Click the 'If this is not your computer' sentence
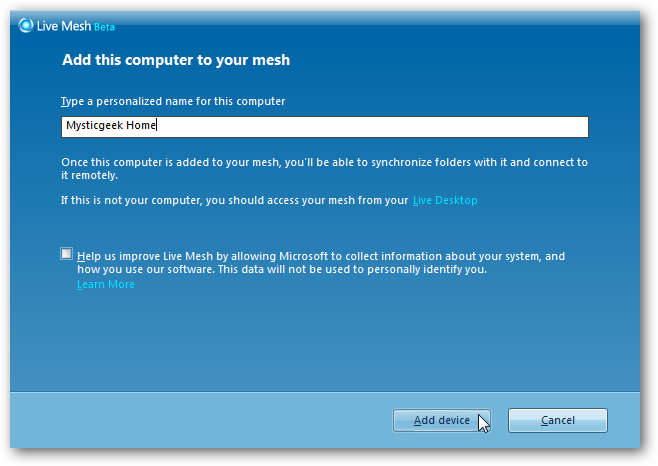Image resolution: width=658 pixels, height=466 pixels. (235, 201)
